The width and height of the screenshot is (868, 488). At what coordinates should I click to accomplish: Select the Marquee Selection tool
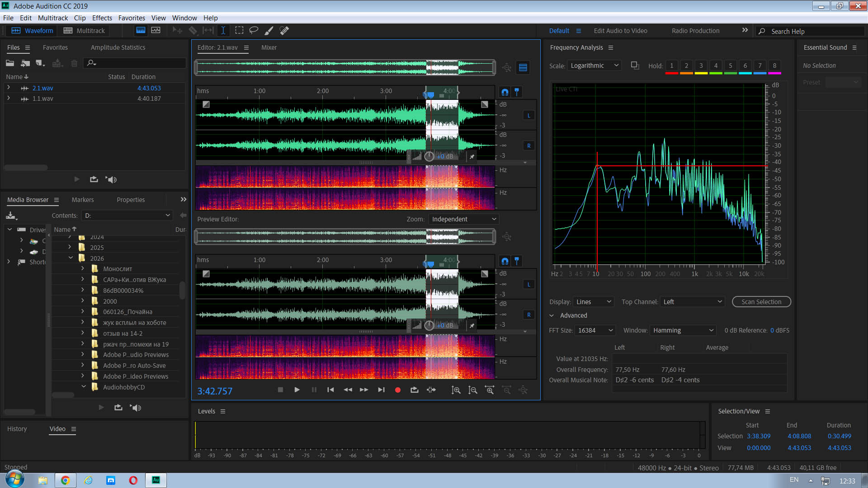(239, 30)
